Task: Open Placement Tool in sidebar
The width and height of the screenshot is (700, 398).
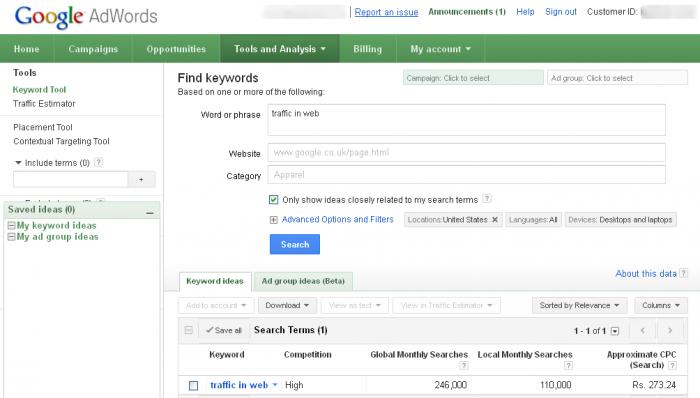Action: pos(43,127)
